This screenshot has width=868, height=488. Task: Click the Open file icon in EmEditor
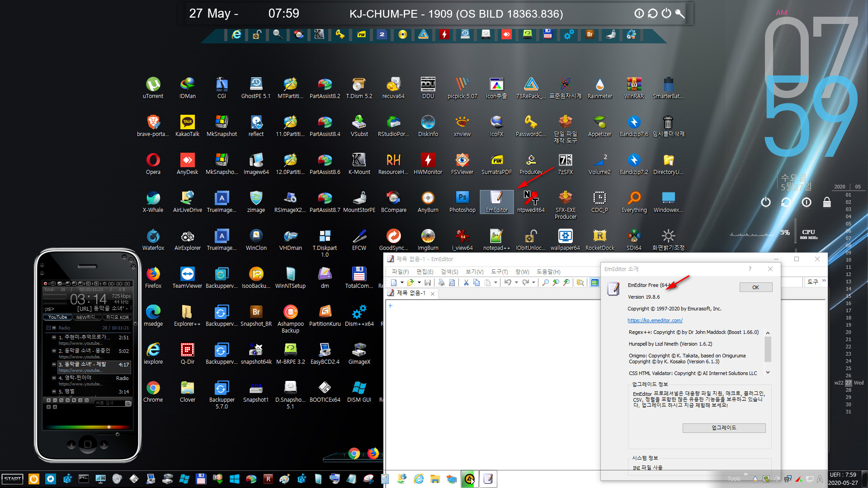point(410,282)
